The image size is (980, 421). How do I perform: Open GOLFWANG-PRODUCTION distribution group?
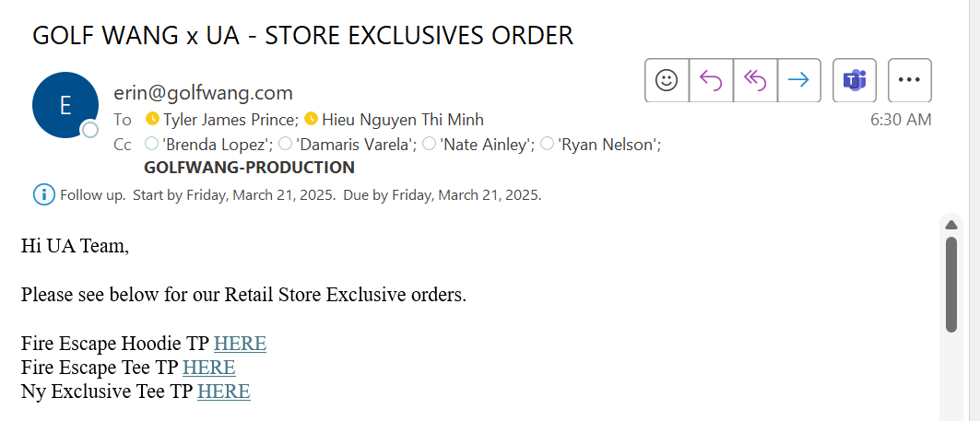point(249,168)
